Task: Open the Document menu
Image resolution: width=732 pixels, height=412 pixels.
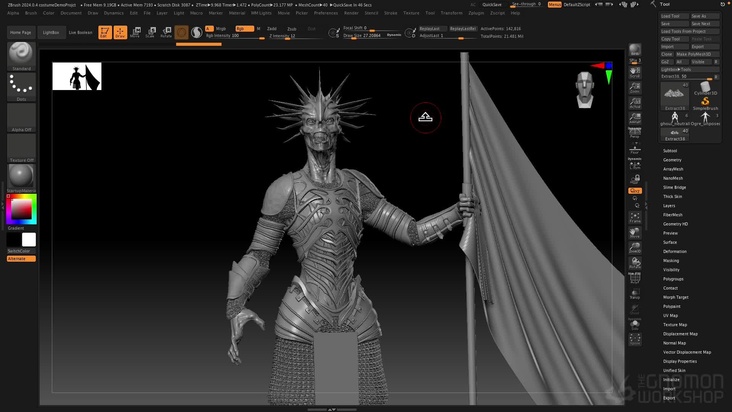Action: coord(71,13)
